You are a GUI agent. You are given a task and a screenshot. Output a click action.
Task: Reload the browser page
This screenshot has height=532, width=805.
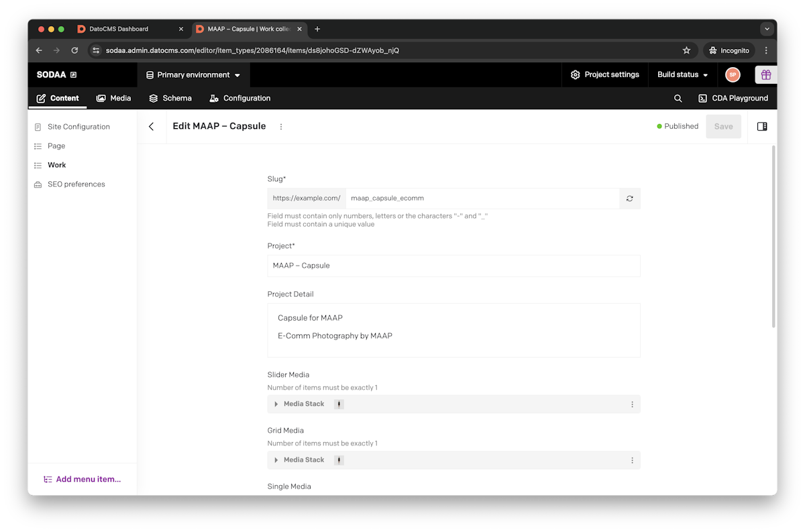point(74,50)
